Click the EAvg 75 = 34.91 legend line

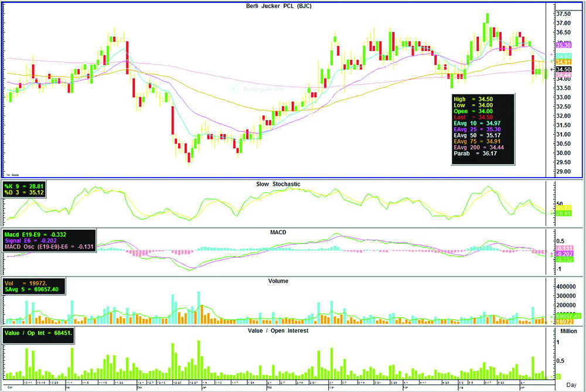[477, 141]
